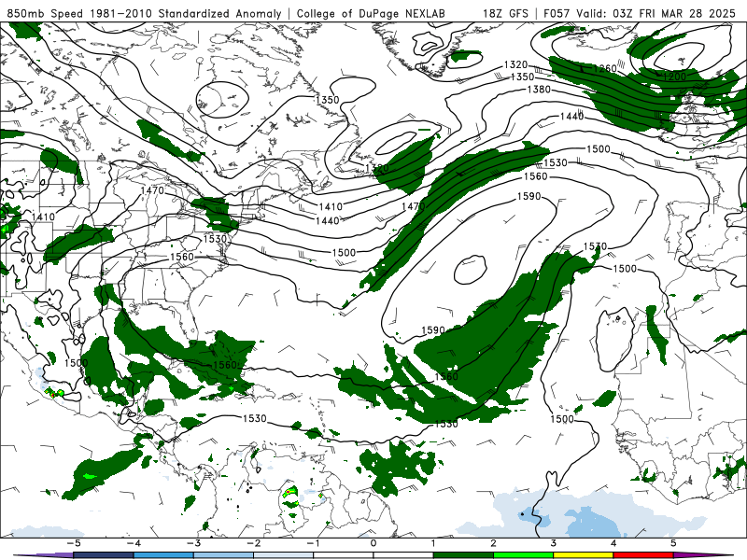Screen dimensions: 747x560
Task: Click the dark green 1-to-2 colorbar segment
Action: click(x=463, y=555)
